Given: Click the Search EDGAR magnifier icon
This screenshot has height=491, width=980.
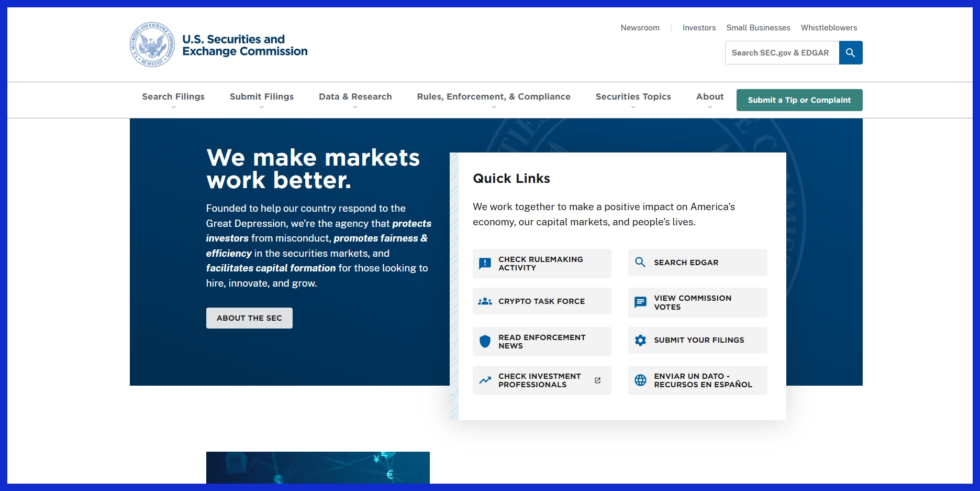Looking at the screenshot, I should [640, 262].
